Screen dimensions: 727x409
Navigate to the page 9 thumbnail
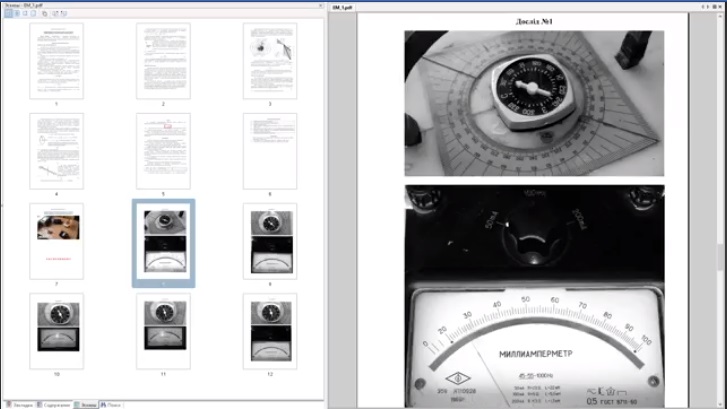270,241
